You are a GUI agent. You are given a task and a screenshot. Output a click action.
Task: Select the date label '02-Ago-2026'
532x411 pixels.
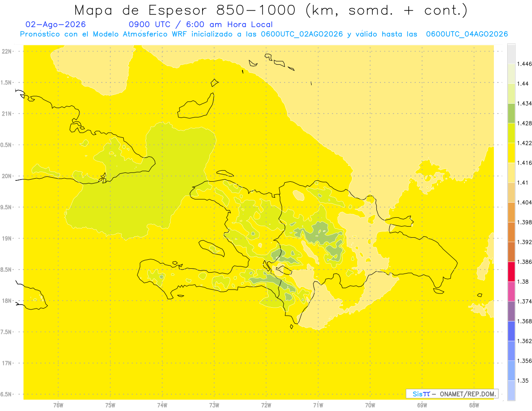[x=56, y=25]
